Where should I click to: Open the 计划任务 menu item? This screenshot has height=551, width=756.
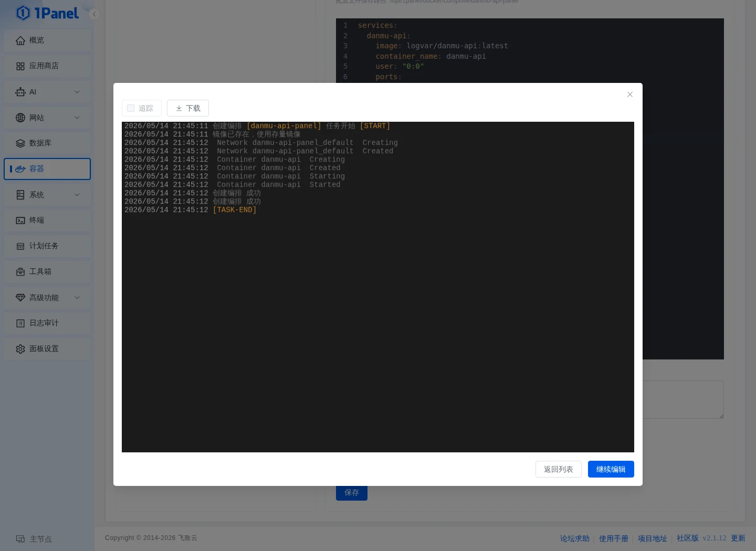click(x=47, y=246)
